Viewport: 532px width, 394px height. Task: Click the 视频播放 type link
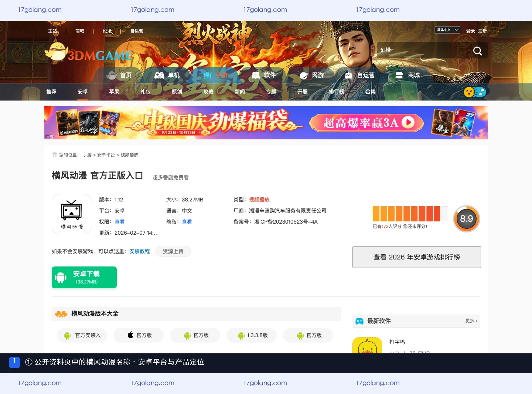click(x=259, y=200)
